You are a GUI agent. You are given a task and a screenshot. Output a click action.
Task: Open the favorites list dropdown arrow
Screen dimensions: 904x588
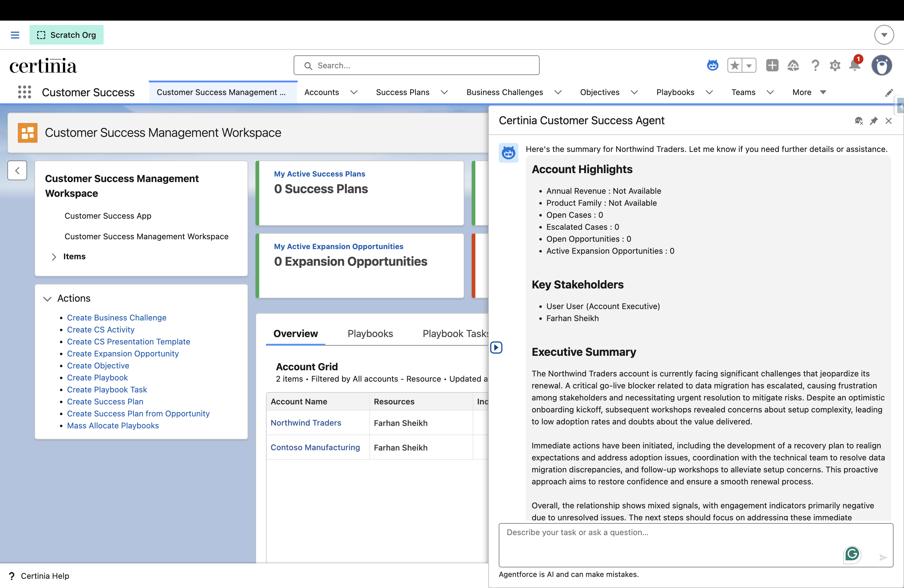(749, 65)
